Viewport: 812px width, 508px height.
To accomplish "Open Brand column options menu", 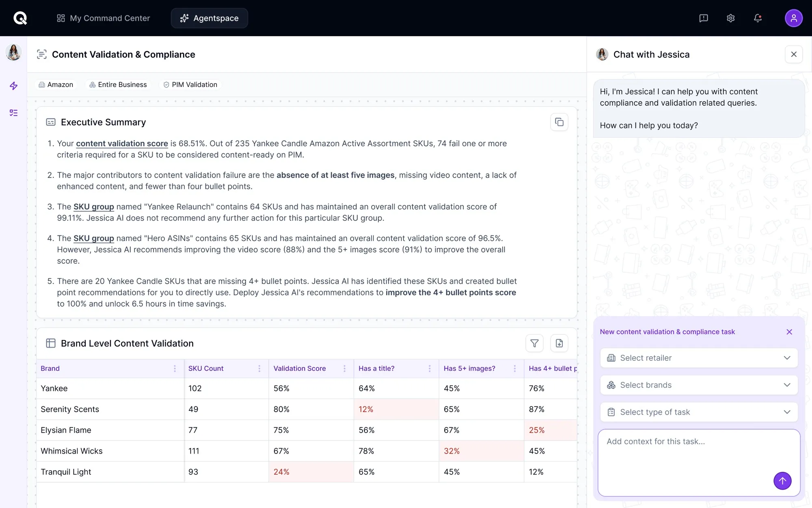I will pos(175,369).
